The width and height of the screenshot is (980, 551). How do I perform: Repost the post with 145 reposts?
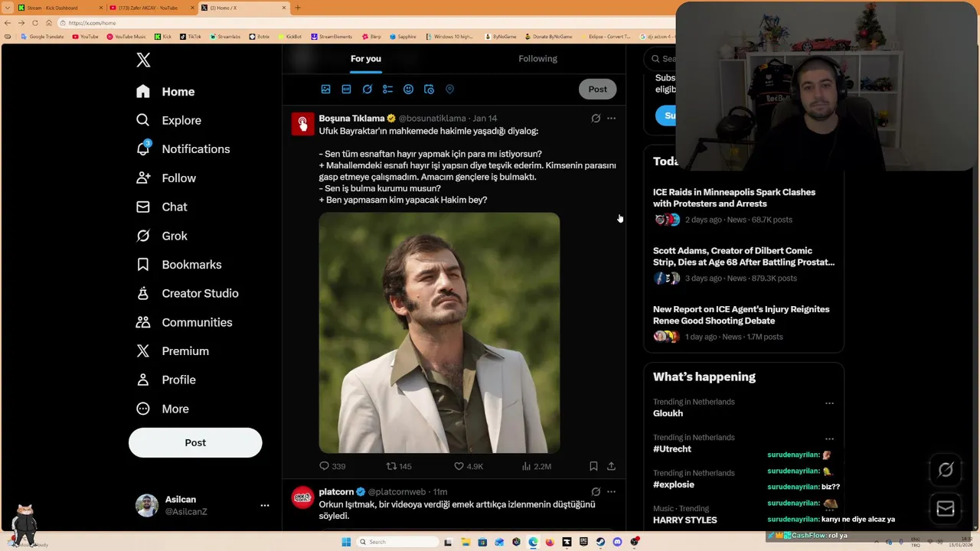tap(399, 466)
